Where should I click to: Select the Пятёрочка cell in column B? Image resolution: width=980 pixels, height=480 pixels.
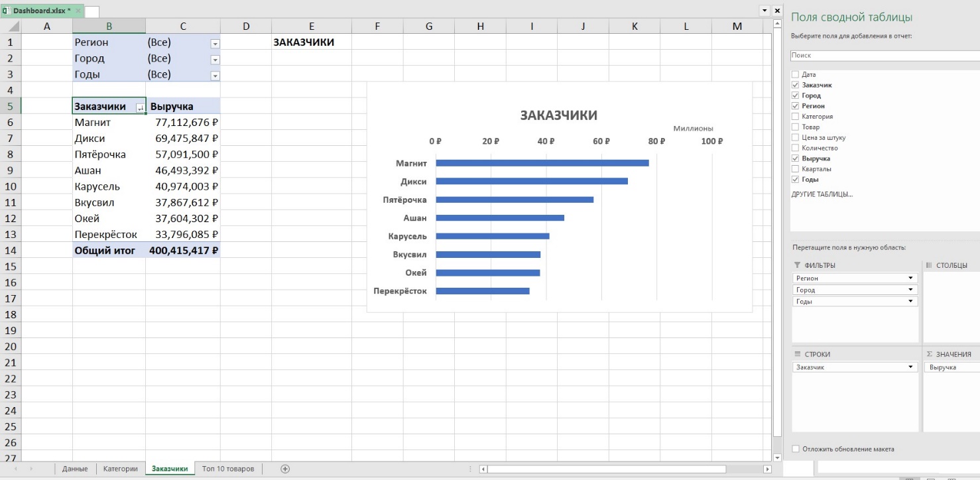(x=109, y=154)
